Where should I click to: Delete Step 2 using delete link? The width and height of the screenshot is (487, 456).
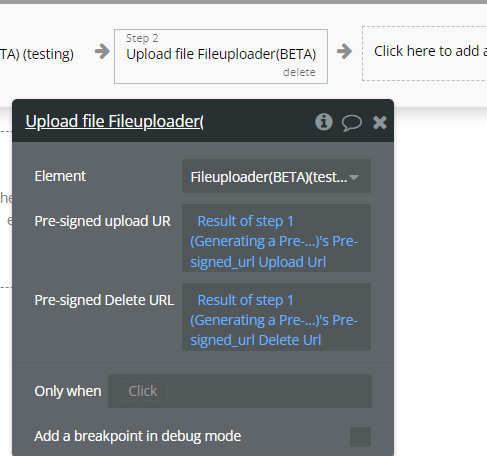299,72
